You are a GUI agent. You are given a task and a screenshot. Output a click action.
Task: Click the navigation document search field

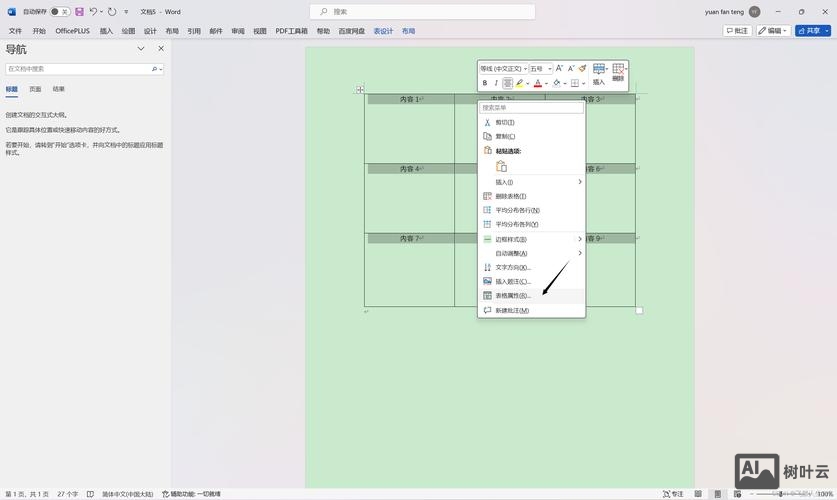pos(78,69)
